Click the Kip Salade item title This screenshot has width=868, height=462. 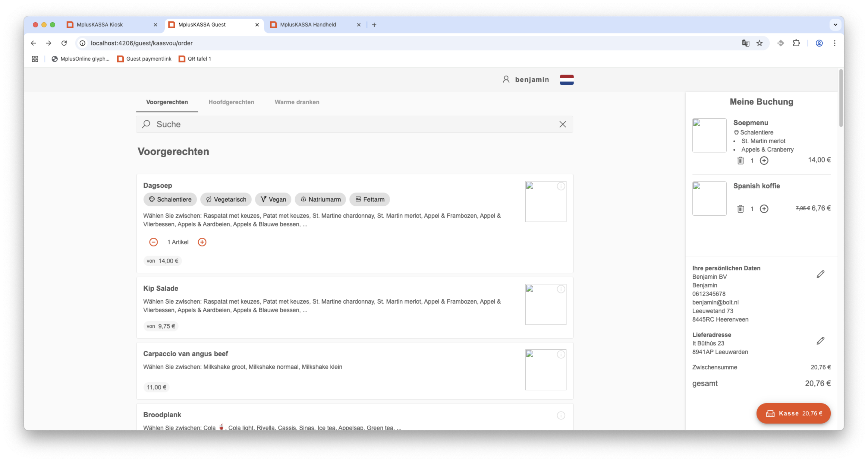click(160, 289)
